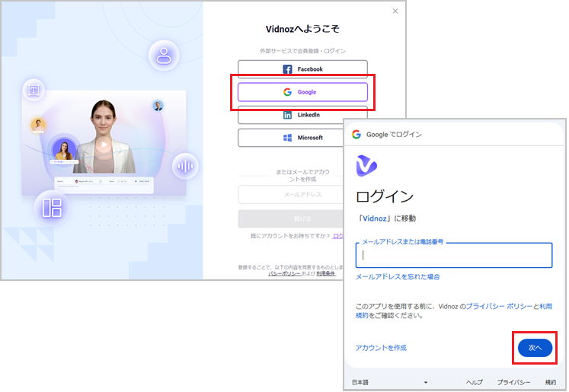Click the メールアドレス field in Vidnoz dialog

click(291, 195)
